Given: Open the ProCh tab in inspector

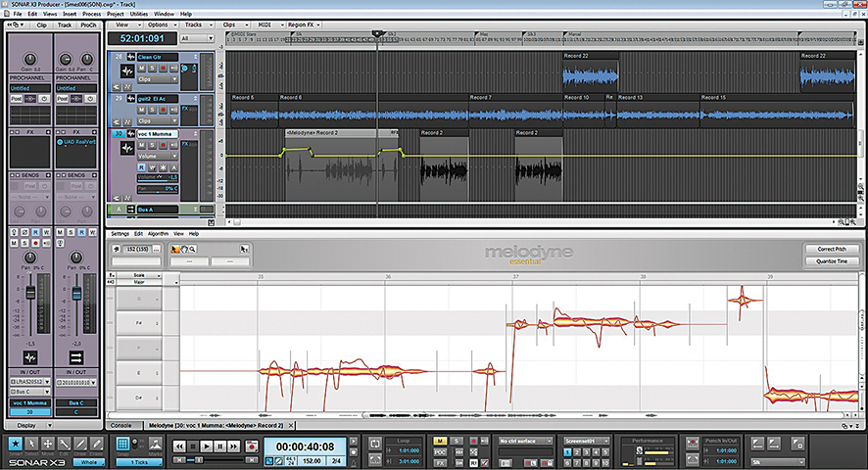Looking at the screenshot, I should pos(88,24).
